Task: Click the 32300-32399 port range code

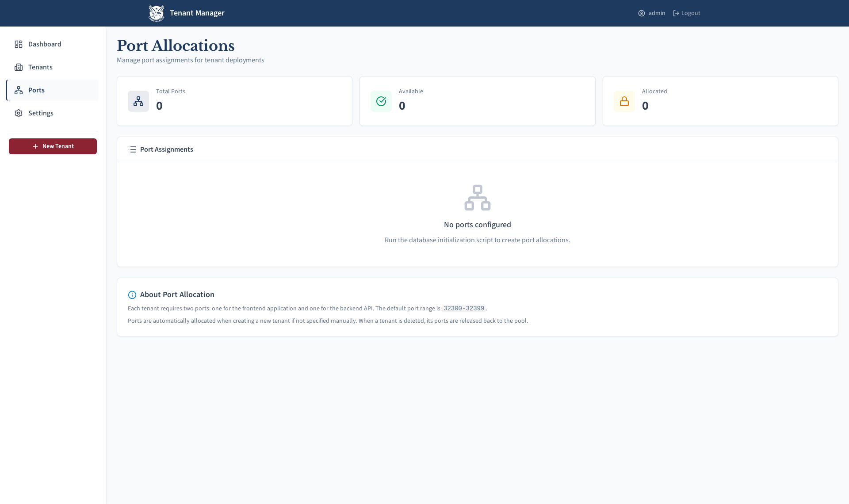Action: point(464,309)
